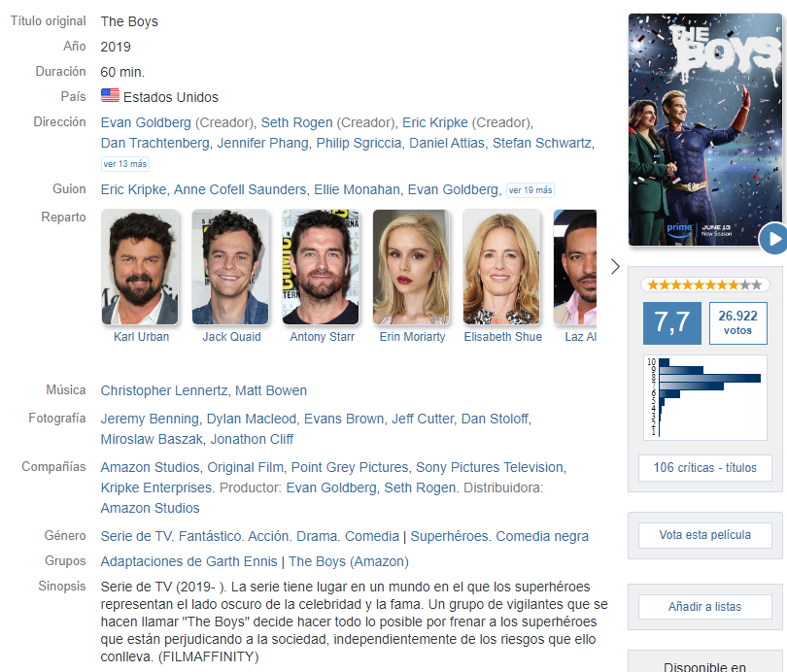Open Karl Urban's photo
The width and height of the screenshot is (787, 672).
[140, 267]
